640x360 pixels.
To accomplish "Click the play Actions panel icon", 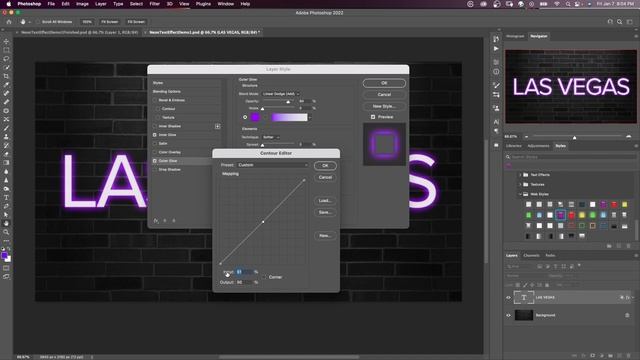I will [496, 49].
